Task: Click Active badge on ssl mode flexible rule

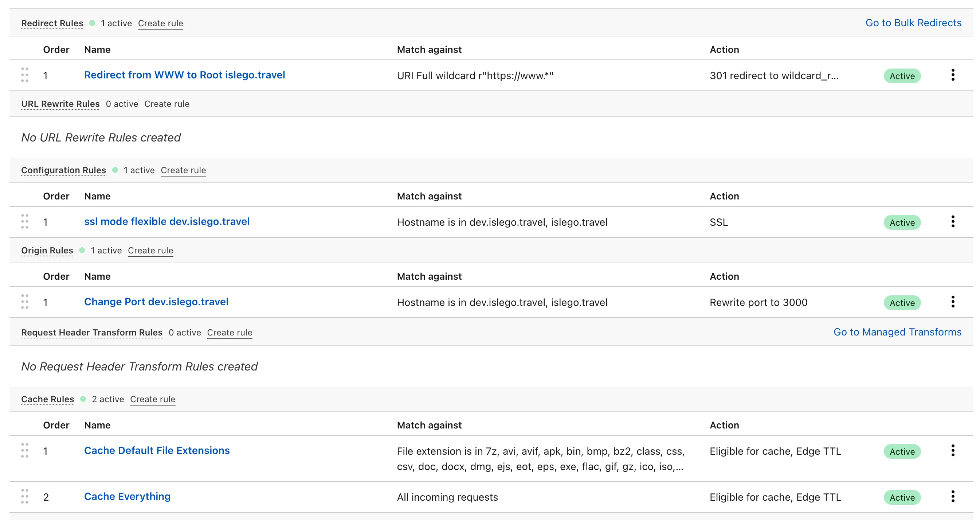Action: [902, 222]
